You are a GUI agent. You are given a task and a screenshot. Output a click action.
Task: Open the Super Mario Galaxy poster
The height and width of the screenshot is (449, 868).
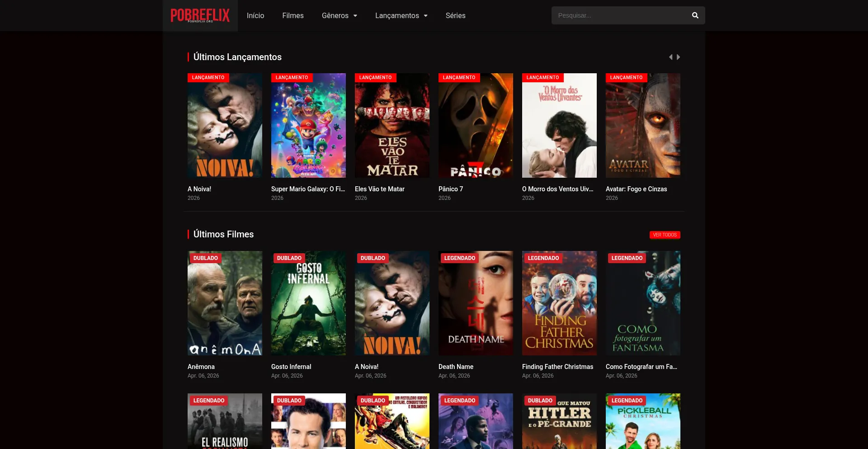pyautogui.click(x=308, y=125)
